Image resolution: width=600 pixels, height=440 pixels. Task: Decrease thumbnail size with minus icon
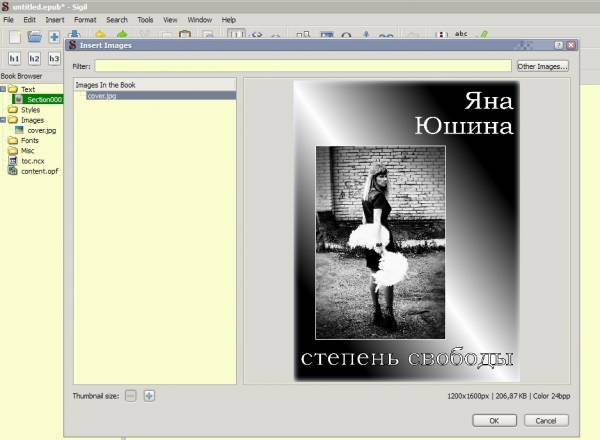point(130,396)
